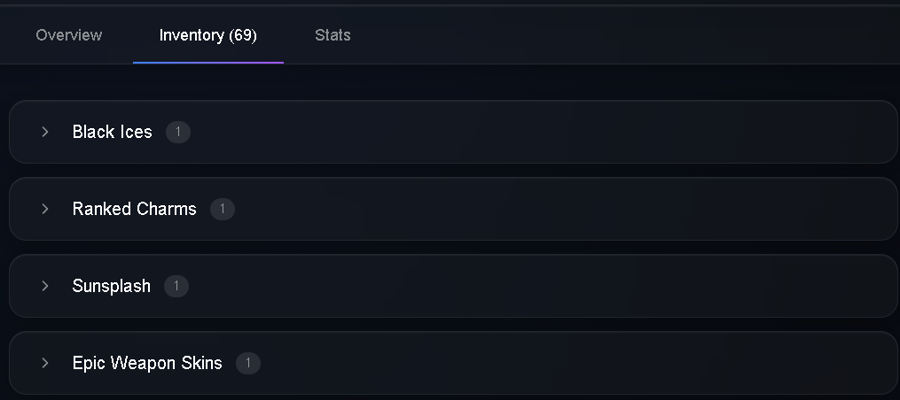Select the Inventory (69) tab

[208, 35]
